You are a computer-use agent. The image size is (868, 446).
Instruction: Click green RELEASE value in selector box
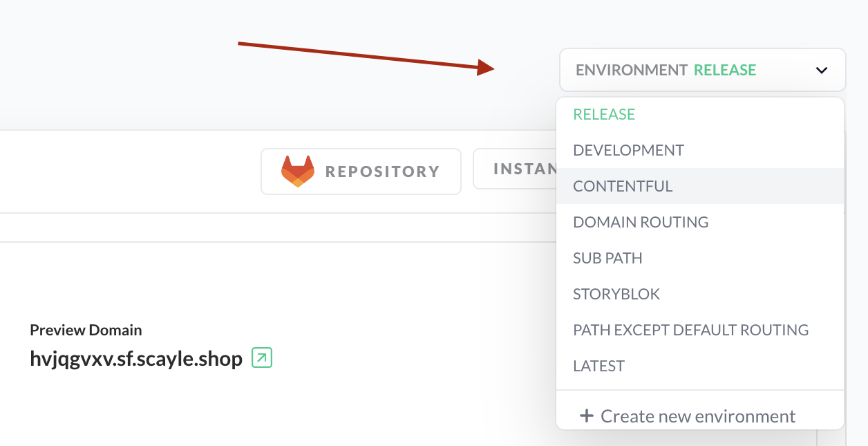[724, 70]
